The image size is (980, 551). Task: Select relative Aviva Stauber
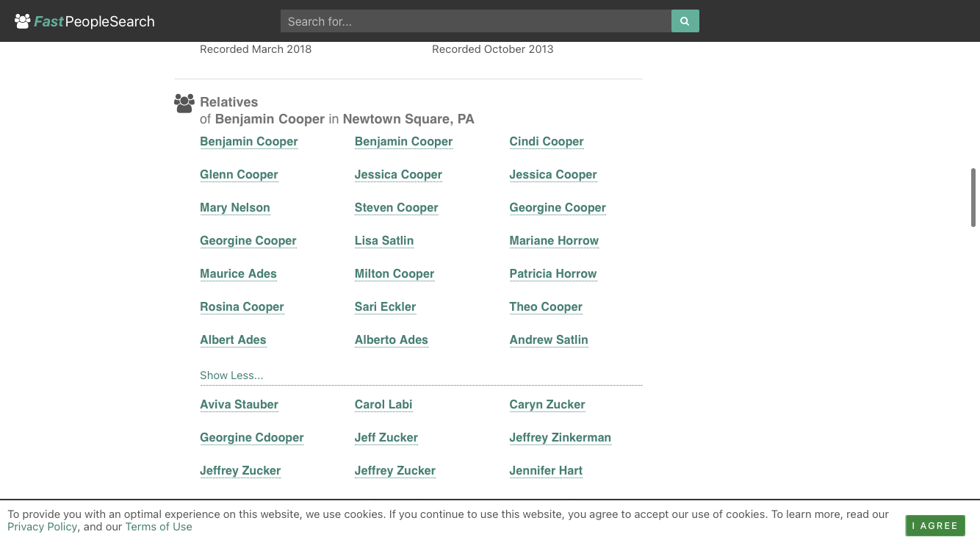tap(239, 405)
